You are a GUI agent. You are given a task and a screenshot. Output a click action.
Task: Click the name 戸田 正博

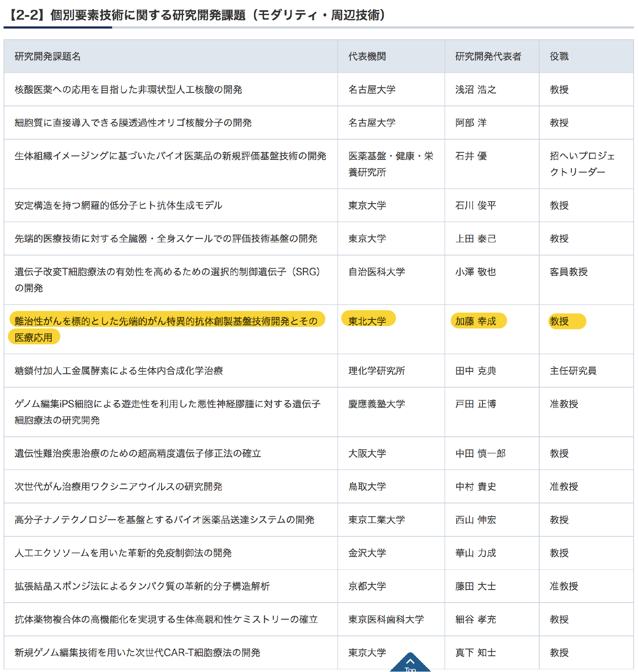point(476,404)
